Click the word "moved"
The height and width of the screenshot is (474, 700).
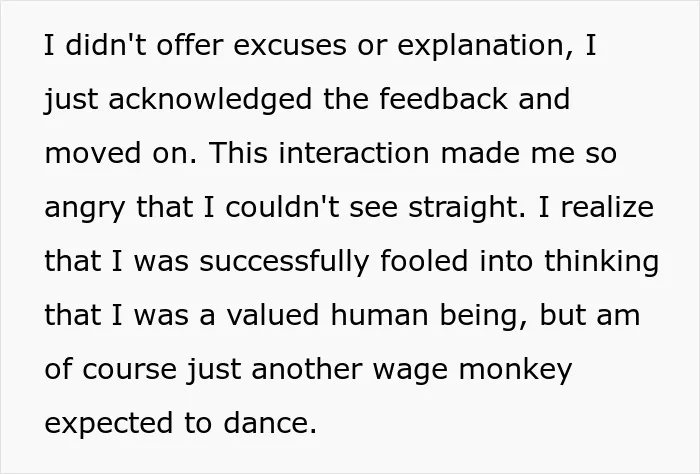pyautogui.click(x=93, y=153)
